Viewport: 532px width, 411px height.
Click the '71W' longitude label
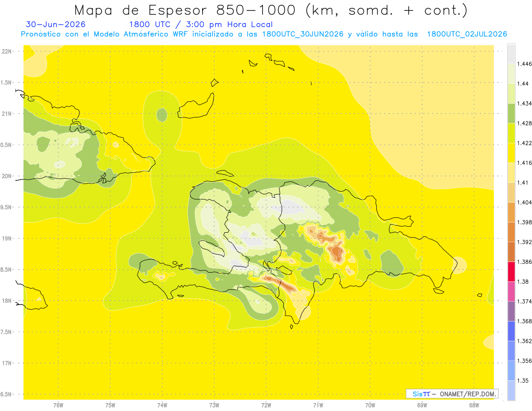318,405
